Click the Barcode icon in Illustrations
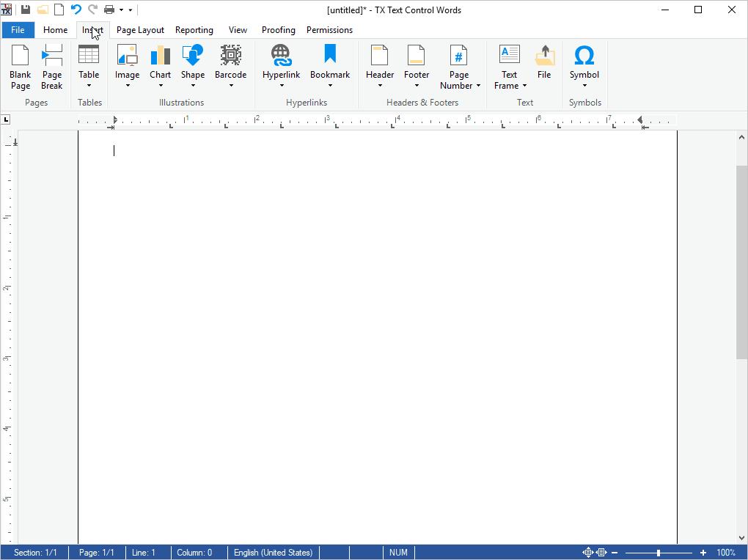This screenshot has width=748, height=560. tap(230, 56)
